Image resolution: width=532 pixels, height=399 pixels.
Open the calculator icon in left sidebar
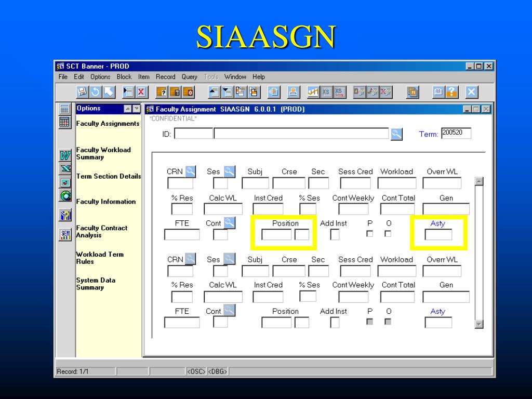coord(64,109)
